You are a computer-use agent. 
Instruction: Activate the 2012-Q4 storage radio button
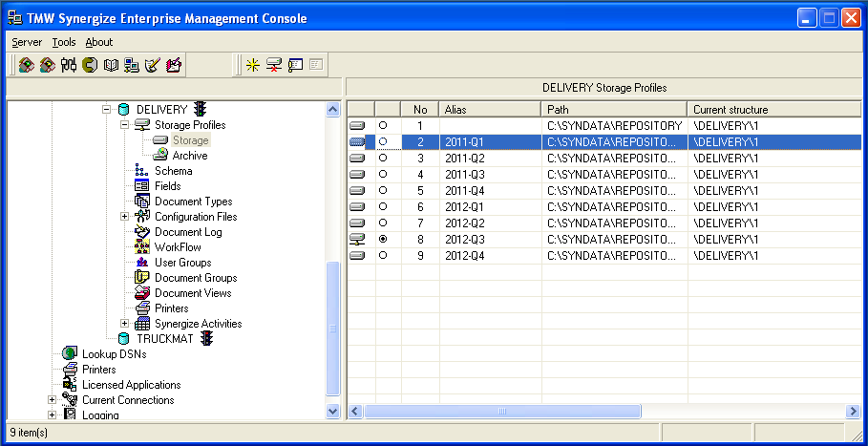pyautogui.click(x=383, y=256)
